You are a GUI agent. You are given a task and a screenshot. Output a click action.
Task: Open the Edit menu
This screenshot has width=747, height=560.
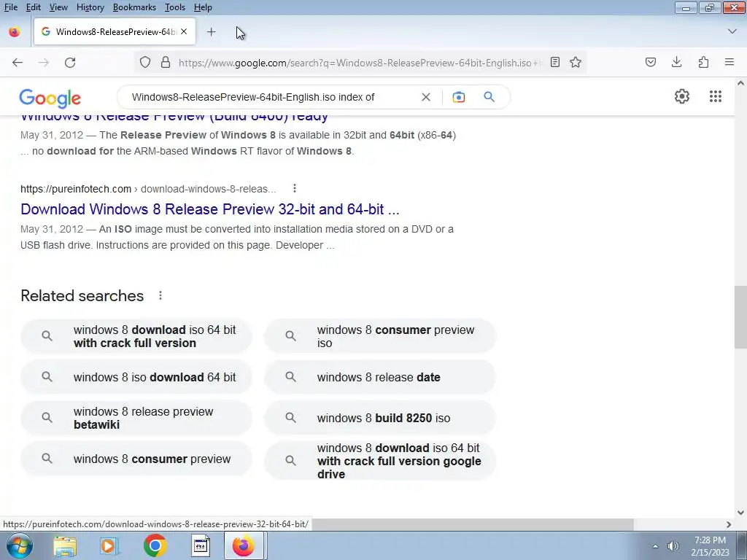point(34,7)
